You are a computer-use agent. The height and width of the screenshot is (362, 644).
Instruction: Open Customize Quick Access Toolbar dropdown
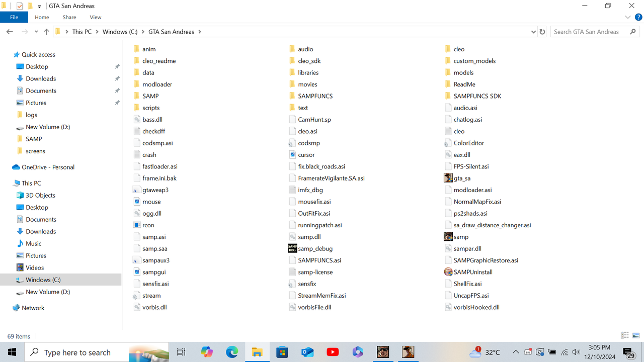tap(39, 7)
